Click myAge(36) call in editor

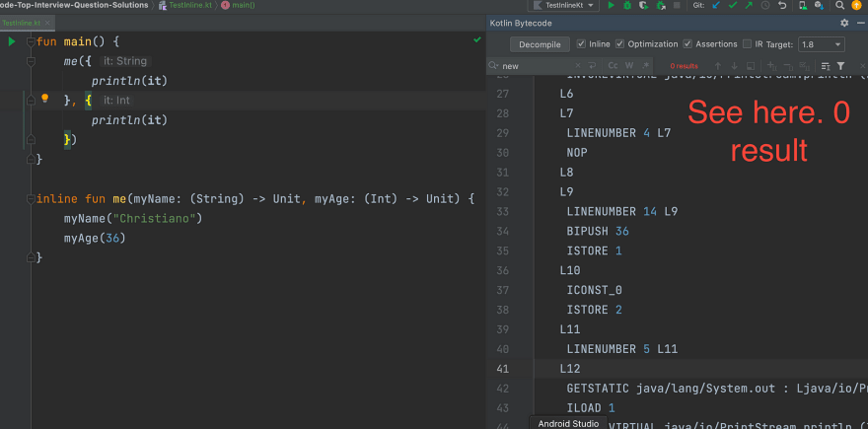95,238
